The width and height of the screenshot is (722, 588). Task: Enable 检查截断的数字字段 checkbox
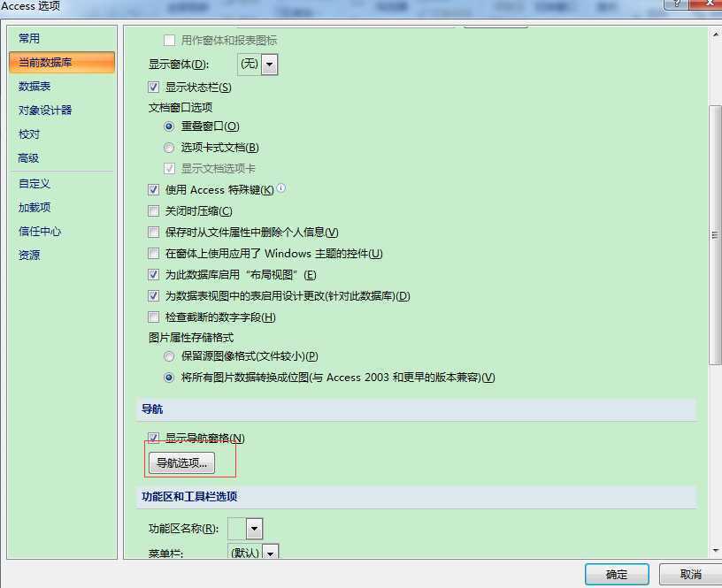(x=153, y=317)
